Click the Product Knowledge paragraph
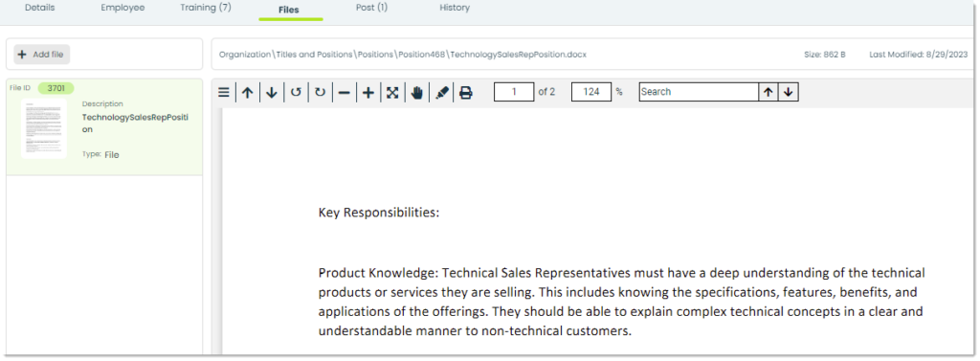 (622, 303)
